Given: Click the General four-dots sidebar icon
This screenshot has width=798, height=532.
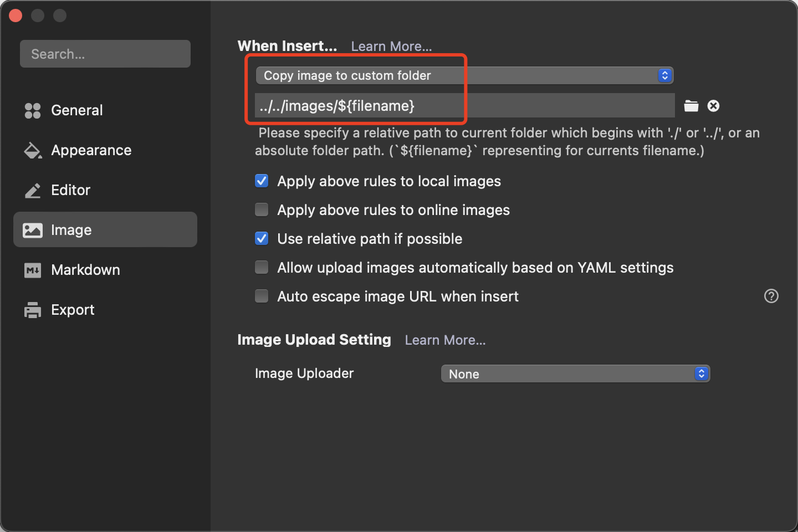Looking at the screenshot, I should coord(33,110).
